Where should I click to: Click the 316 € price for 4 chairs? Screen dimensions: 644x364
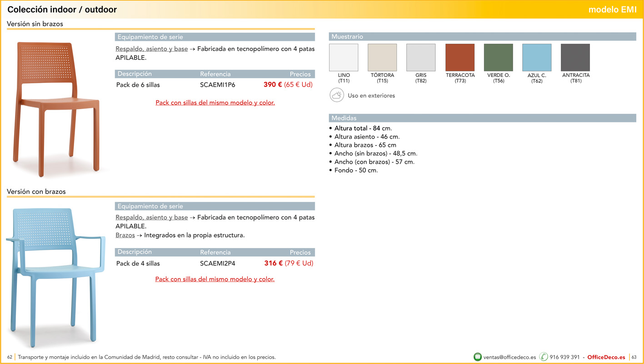point(273,263)
